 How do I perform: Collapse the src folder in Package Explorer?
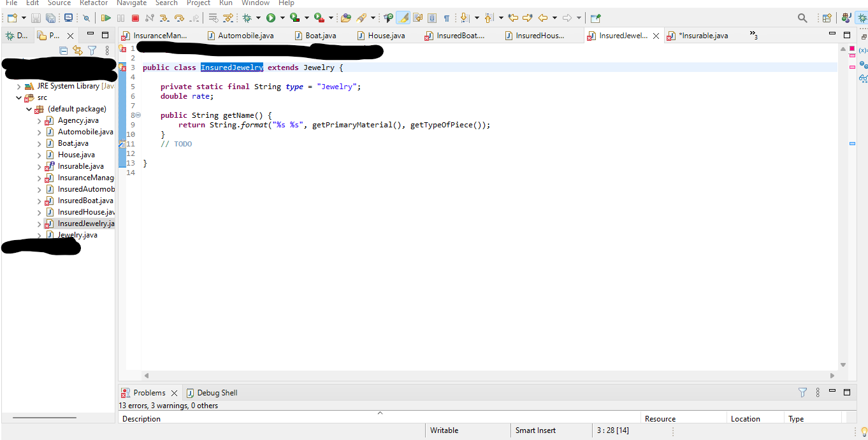pos(18,97)
